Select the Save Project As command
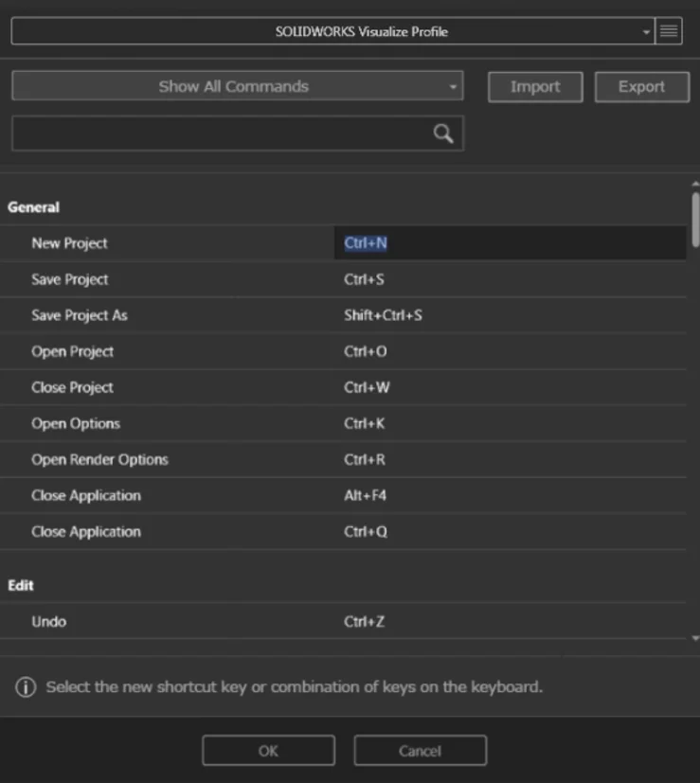The width and height of the screenshot is (700, 783). pyautogui.click(x=79, y=315)
